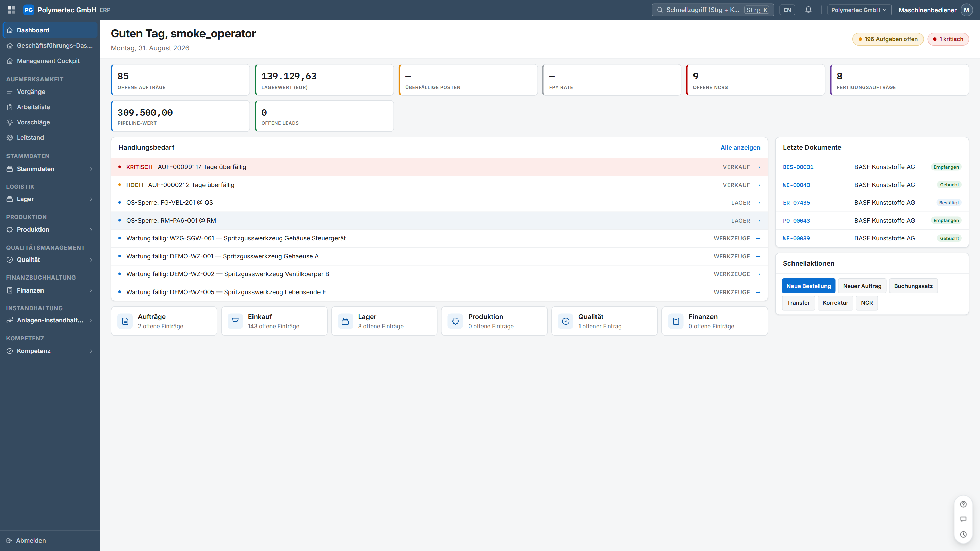Viewport: 980px width, 551px height.
Task: Open document WE-00040
Action: [x=796, y=185]
